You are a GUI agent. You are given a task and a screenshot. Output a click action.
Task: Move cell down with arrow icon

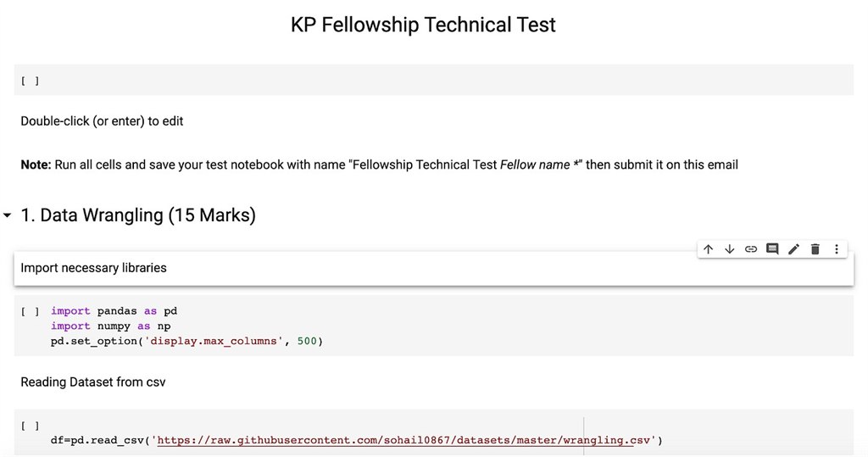coord(730,249)
